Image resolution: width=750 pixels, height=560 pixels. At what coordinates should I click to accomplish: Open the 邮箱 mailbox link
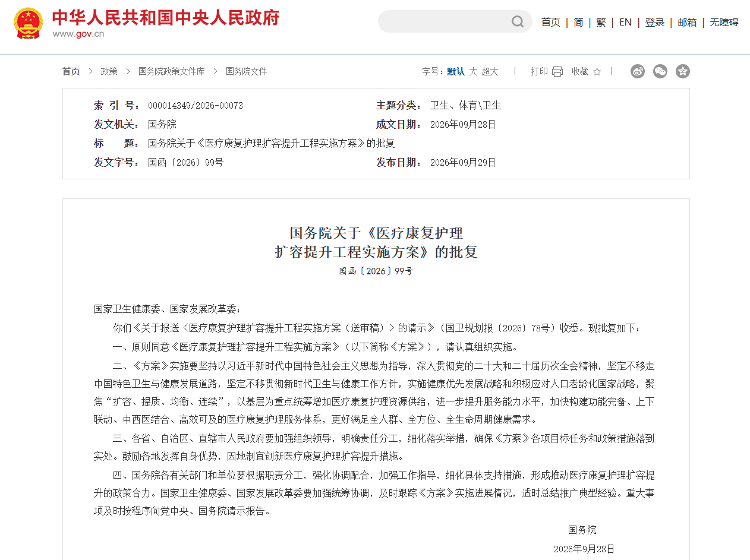click(687, 22)
